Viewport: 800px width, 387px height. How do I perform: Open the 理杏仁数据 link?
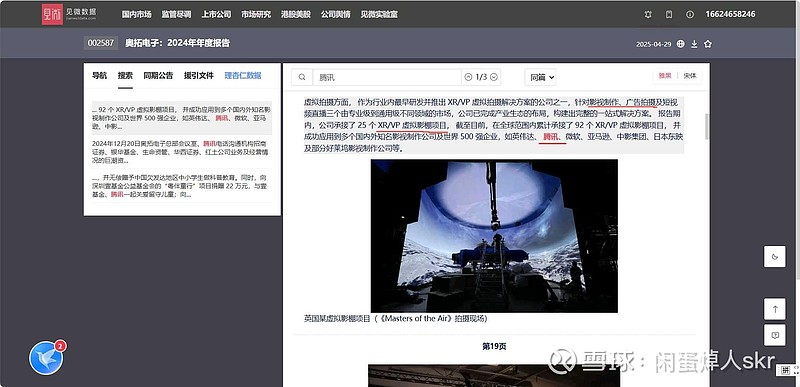(x=243, y=75)
